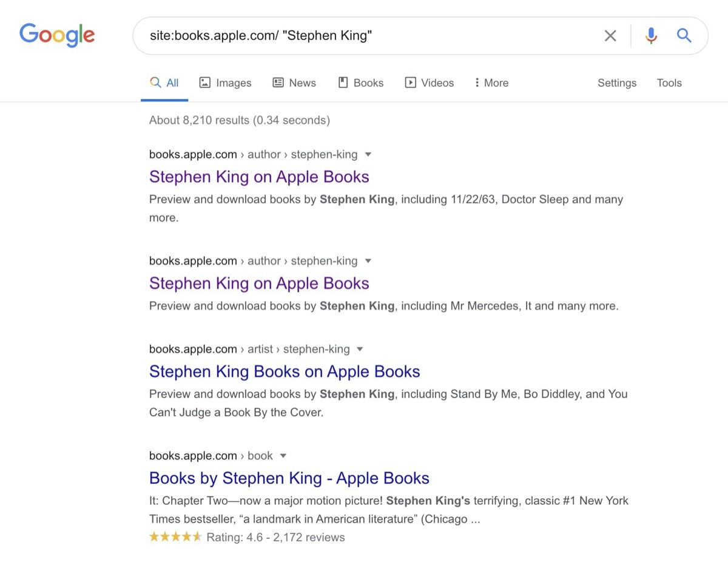The width and height of the screenshot is (728, 568).
Task: Open the Books by Stephen King - Apple Books link
Action: (289, 478)
